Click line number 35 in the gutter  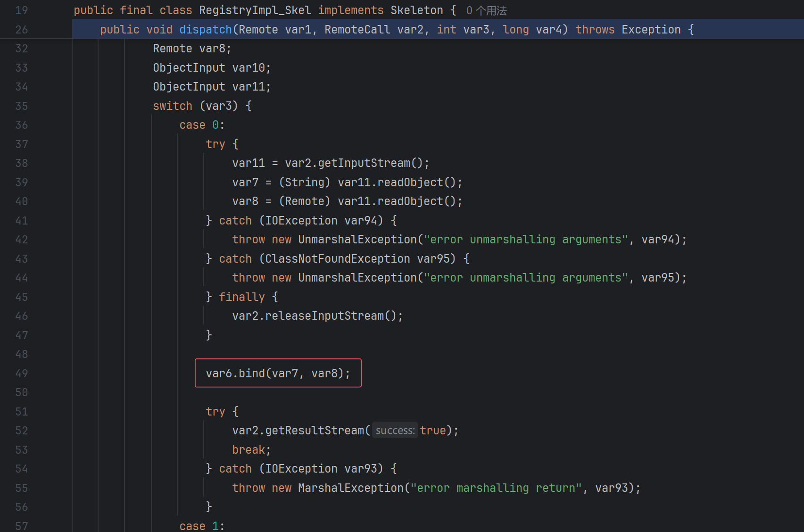(21, 106)
